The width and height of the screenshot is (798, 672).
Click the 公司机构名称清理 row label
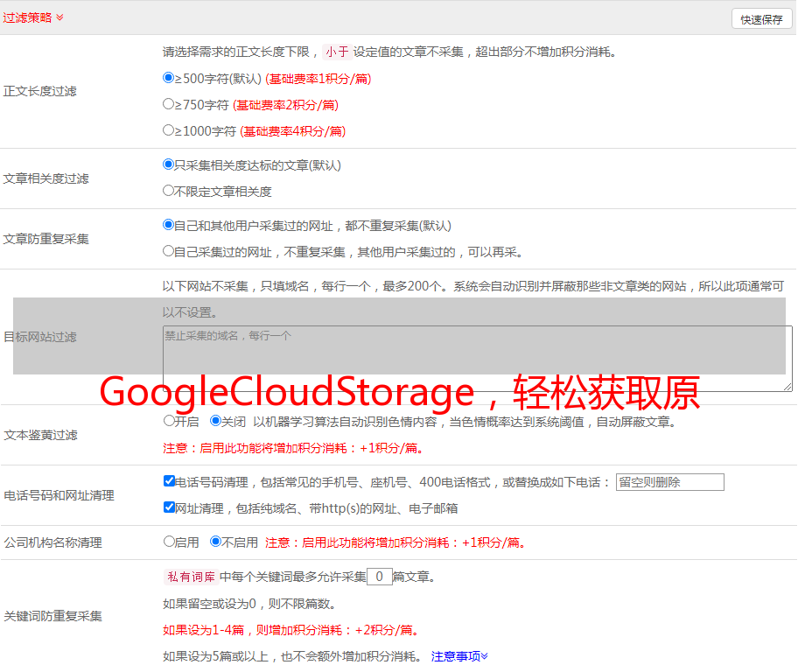52,542
